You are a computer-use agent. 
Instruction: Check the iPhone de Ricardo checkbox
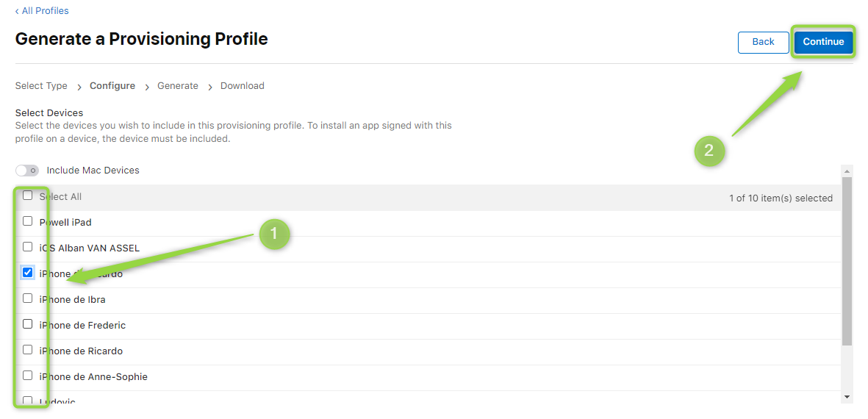click(28, 350)
